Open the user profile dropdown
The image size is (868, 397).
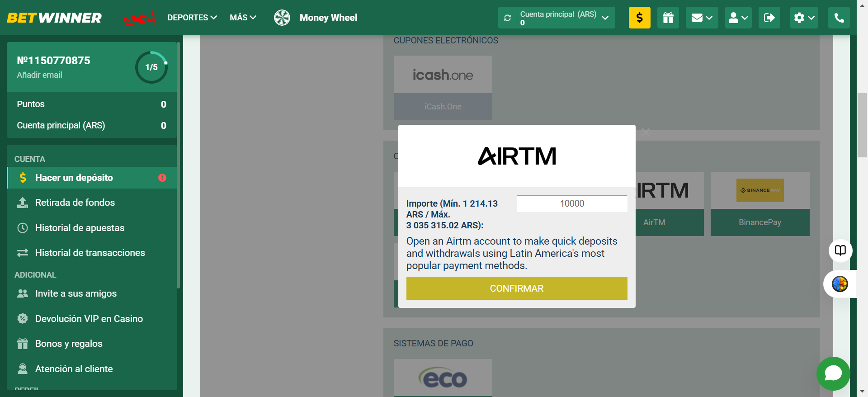pos(738,18)
